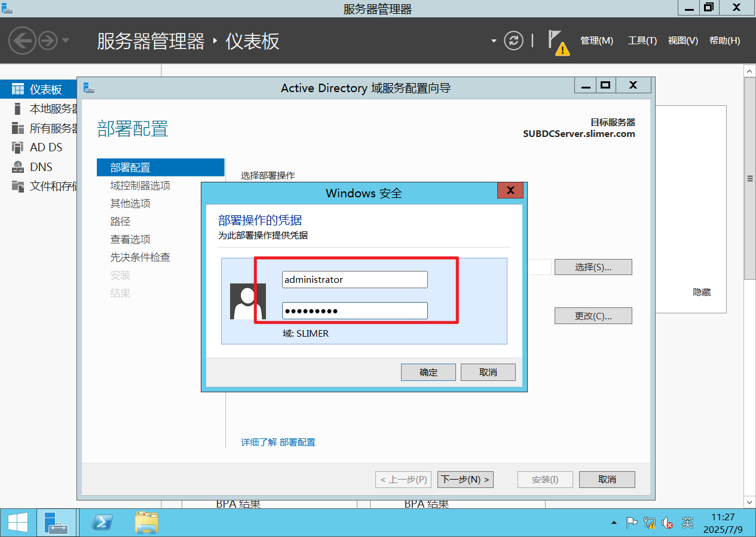
Task: Click the 本地服务器 sidebar icon
Action: (18, 109)
